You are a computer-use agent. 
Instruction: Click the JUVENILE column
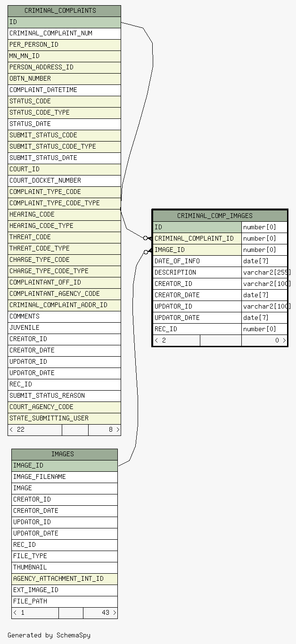[65, 328]
